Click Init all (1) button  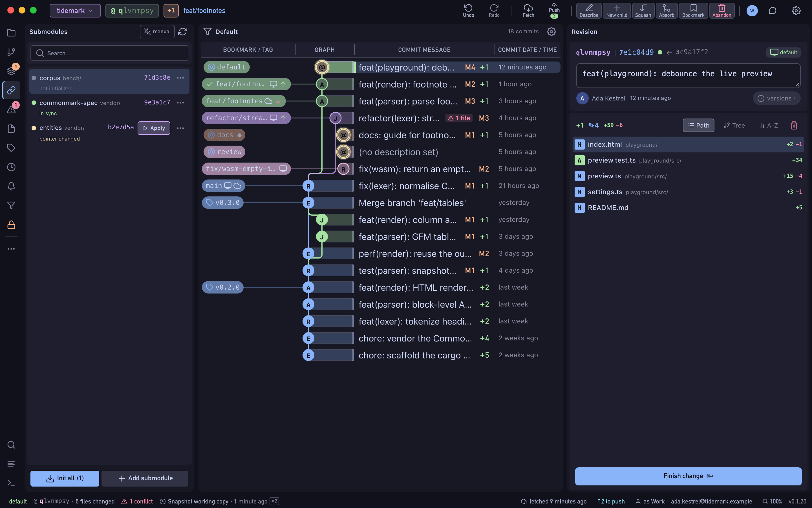point(65,478)
